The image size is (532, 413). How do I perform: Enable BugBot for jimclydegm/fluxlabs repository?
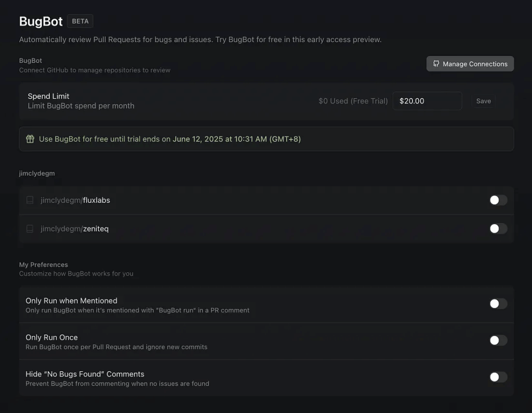(x=498, y=200)
